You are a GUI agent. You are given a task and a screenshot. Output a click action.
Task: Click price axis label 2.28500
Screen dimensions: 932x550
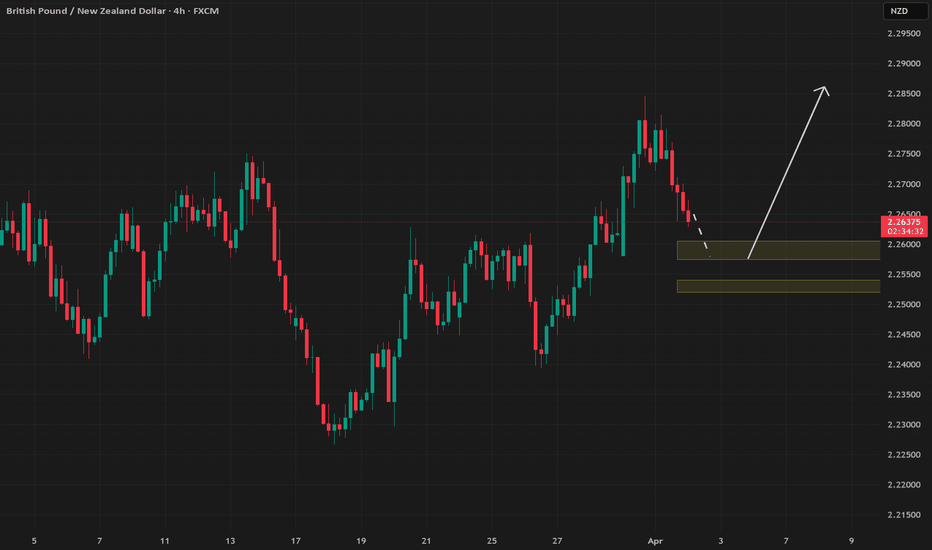(x=903, y=93)
